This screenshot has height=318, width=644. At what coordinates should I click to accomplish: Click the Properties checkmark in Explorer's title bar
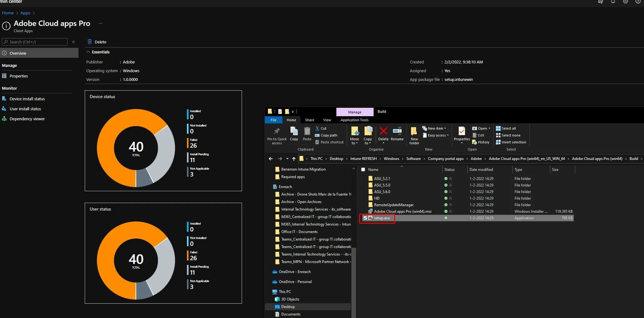coord(280,112)
